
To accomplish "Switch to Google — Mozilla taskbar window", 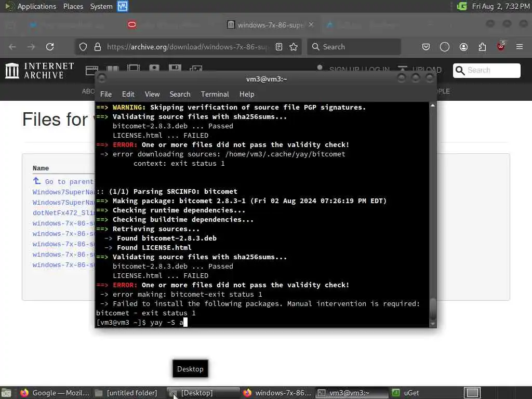I will pyautogui.click(x=55, y=393).
